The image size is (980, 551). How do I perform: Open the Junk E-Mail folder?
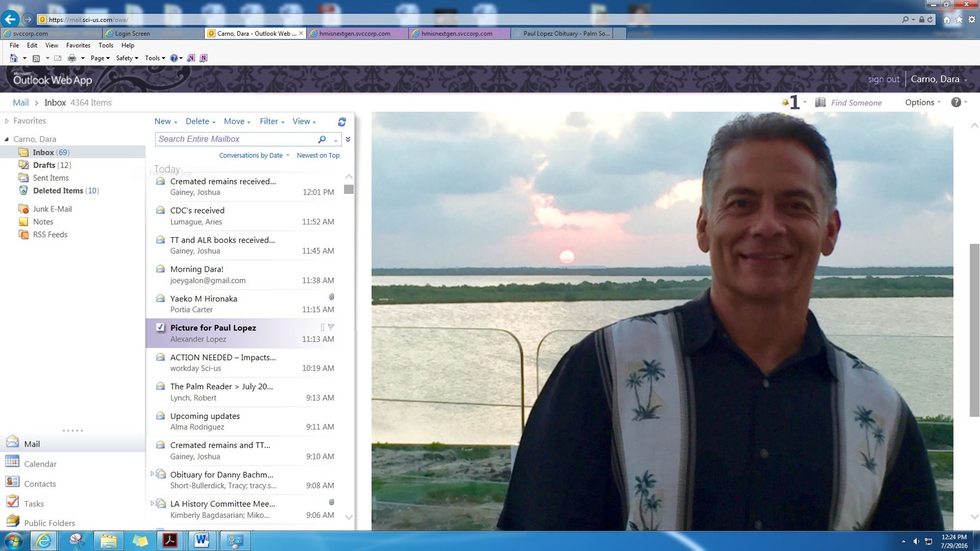coord(52,209)
